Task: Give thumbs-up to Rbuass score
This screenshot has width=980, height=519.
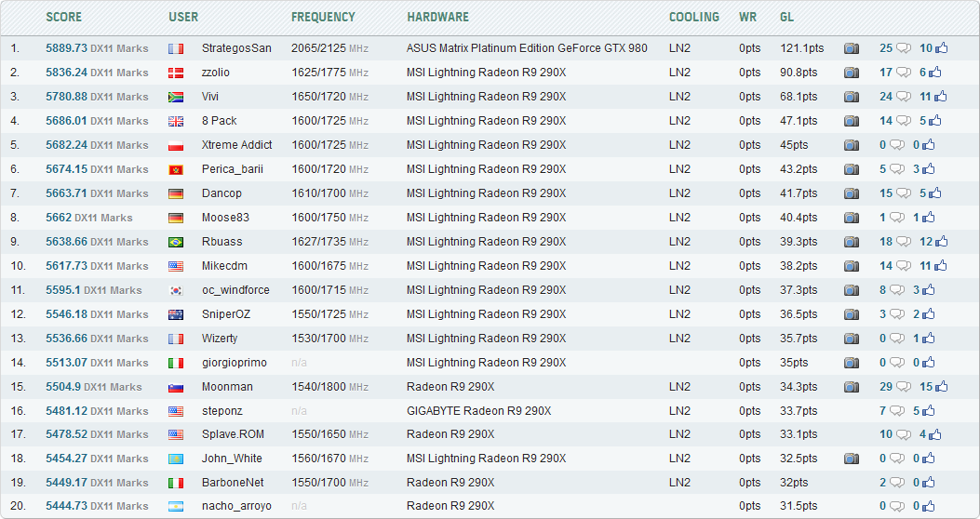Action: click(x=941, y=241)
